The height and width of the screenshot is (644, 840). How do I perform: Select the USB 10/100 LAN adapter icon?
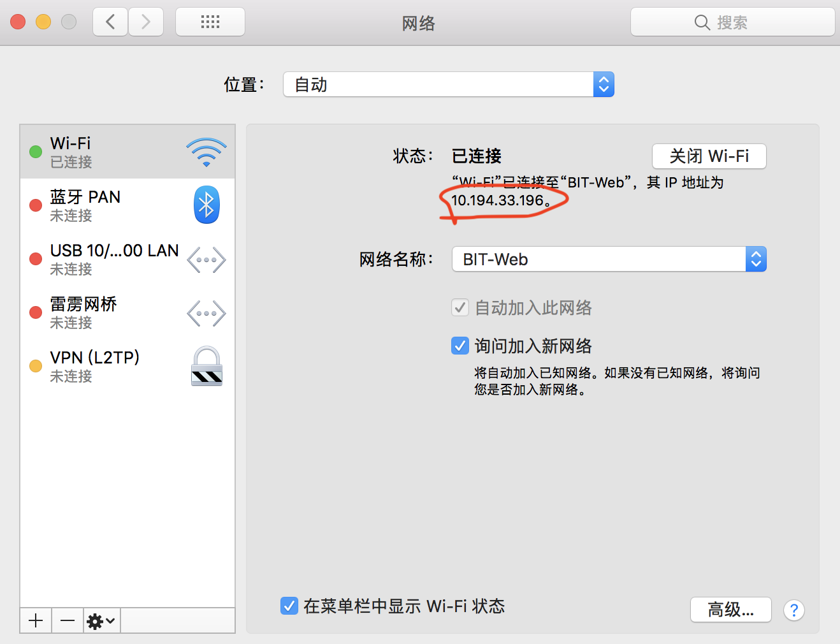[206, 259]
